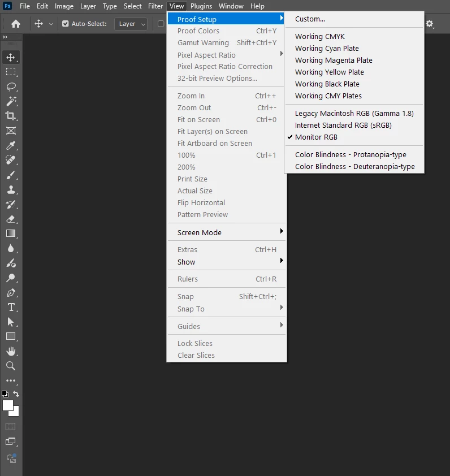
Task: Select the Path Selection tool
Action: coord(11,322)
